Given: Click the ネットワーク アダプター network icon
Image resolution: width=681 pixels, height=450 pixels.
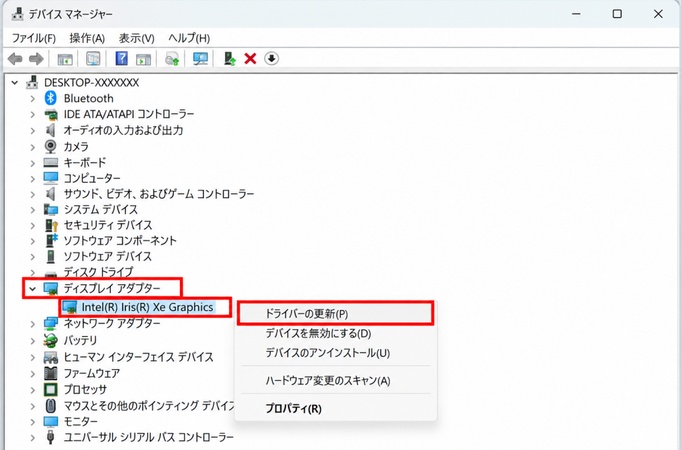Looking at the screenshot, I should point(50,324).
